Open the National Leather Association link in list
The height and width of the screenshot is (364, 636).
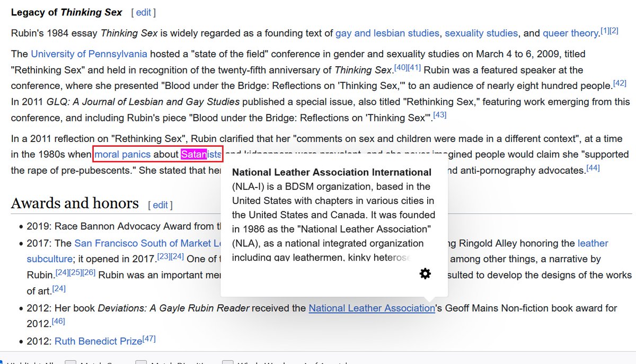click(x=372, y=308)
